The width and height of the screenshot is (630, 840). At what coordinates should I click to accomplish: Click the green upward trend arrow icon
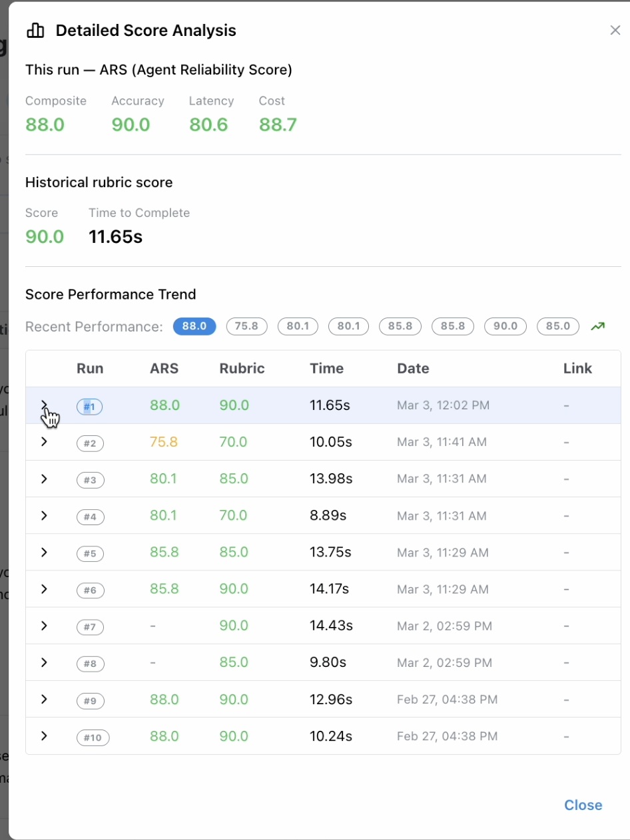click(597, 326)
